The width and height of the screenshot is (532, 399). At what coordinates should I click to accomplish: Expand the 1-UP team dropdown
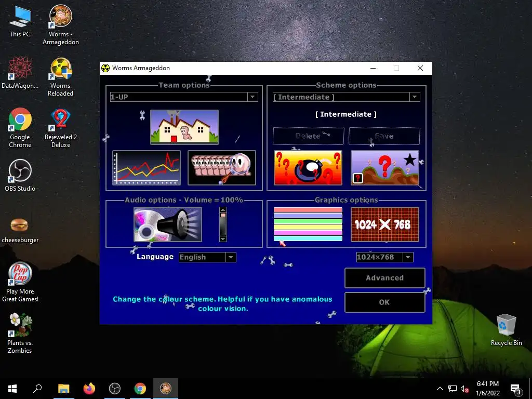tap(252, 97)
